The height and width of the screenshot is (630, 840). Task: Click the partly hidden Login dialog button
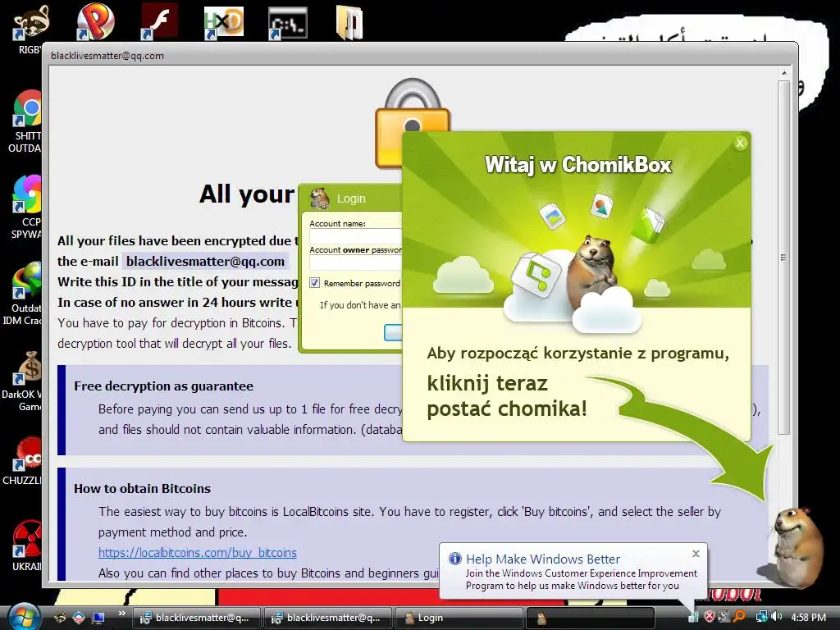pyautogui.click(x=393, y=333)
